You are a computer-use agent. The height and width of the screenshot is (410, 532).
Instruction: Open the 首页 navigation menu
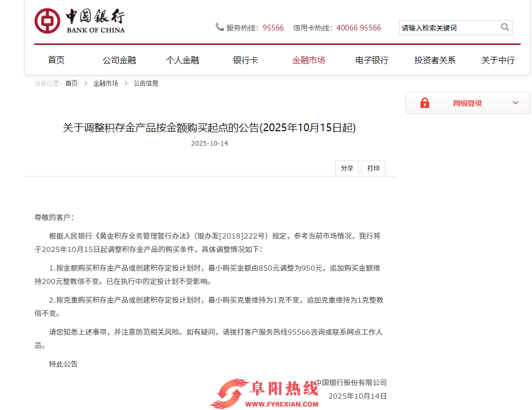(x=56, y=60)
